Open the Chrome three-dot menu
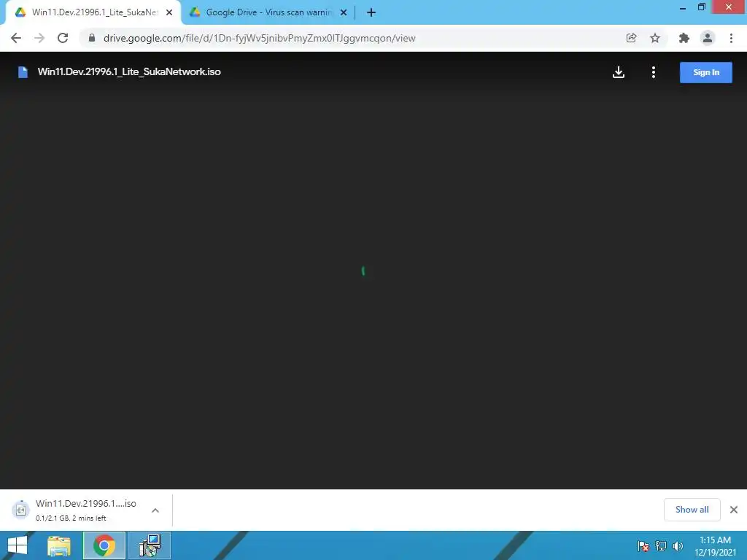The image size is (747, 560). tap(731, 38)
